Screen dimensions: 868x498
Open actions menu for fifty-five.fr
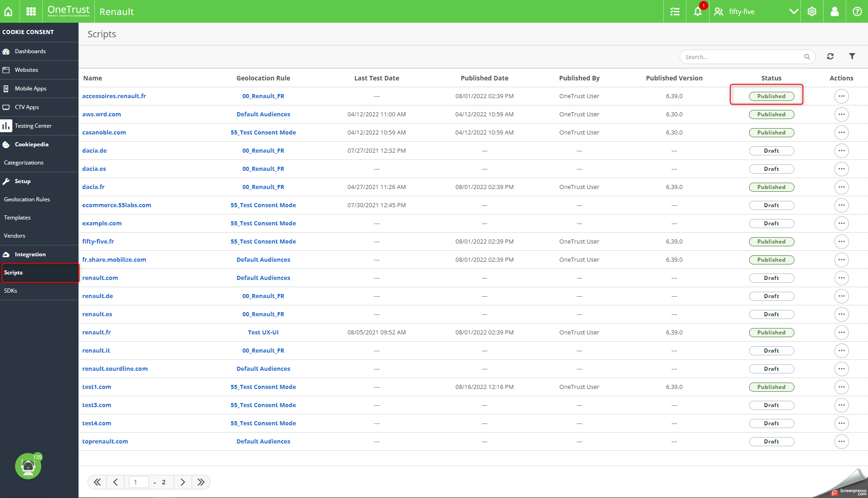pos(841,242)
